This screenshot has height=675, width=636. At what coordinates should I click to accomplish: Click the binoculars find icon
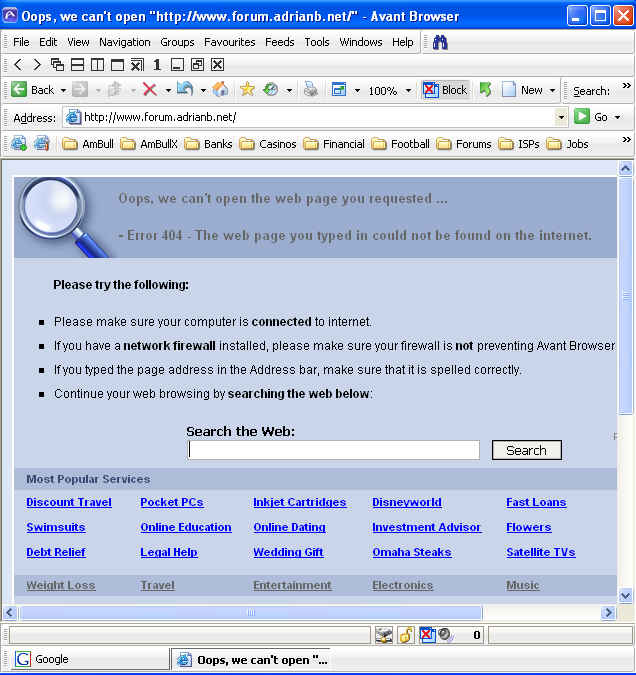(440, 42)
